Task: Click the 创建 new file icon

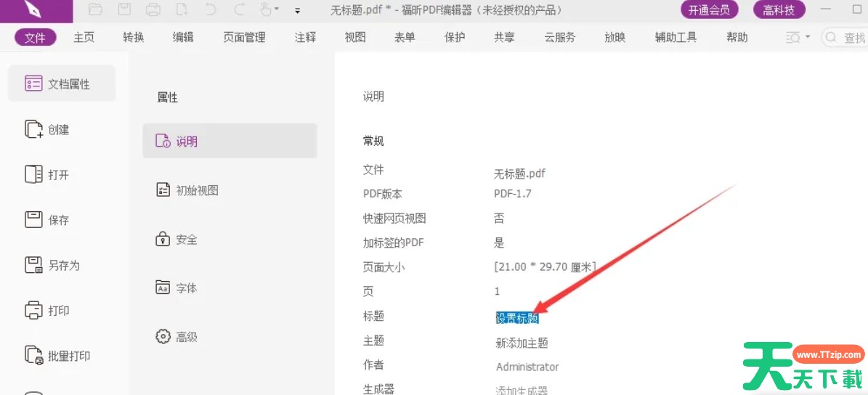Action: click(x=33, y=129)
